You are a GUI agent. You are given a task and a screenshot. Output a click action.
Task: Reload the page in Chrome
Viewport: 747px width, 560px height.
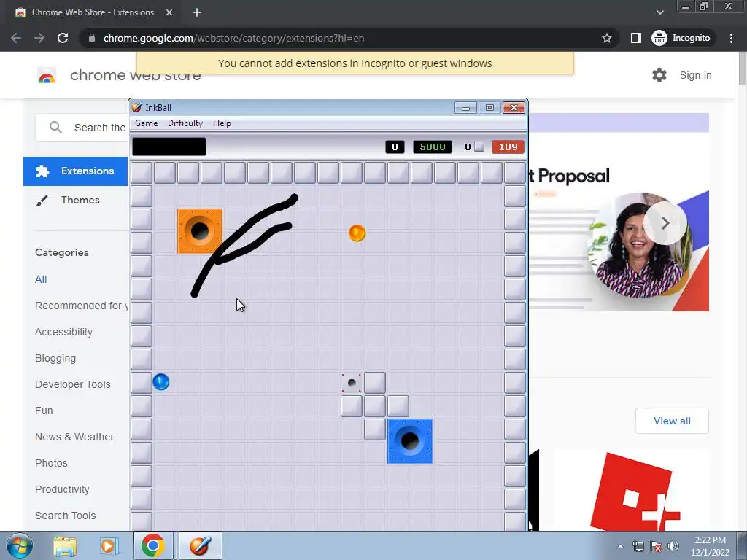pos(63,38)
